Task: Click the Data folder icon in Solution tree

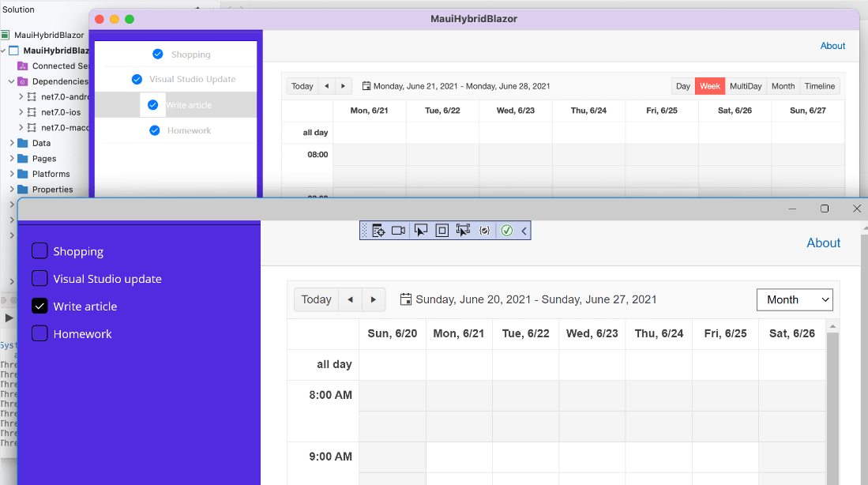Action: (23, 143)
